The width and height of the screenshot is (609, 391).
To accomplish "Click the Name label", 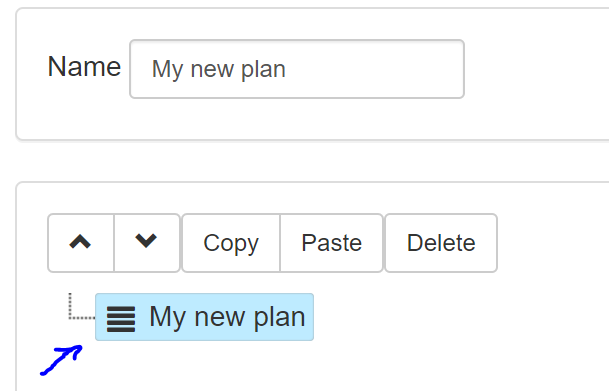I will [84, 67].
